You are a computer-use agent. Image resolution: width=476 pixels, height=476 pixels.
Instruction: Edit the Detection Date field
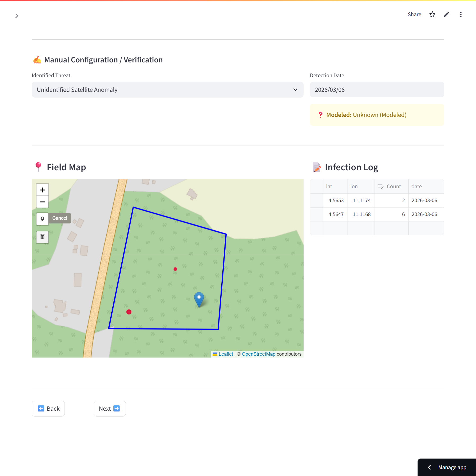pos(377,90)
